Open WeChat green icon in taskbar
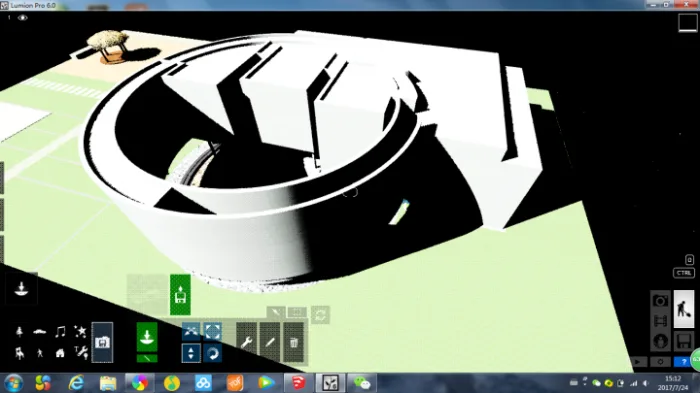The height and width of the screenshot is (393, 700). click(x=362, y=383)
